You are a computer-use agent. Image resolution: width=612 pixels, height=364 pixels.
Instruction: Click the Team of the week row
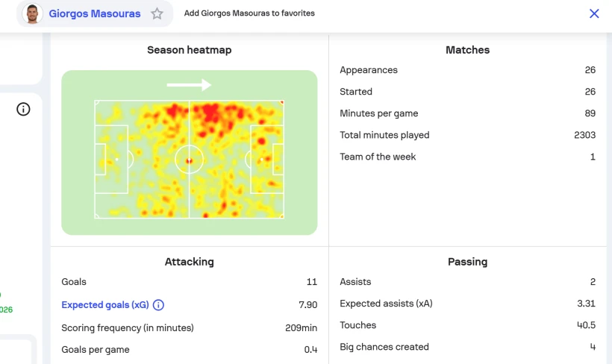pyautogui.click(x=467, y=157)
